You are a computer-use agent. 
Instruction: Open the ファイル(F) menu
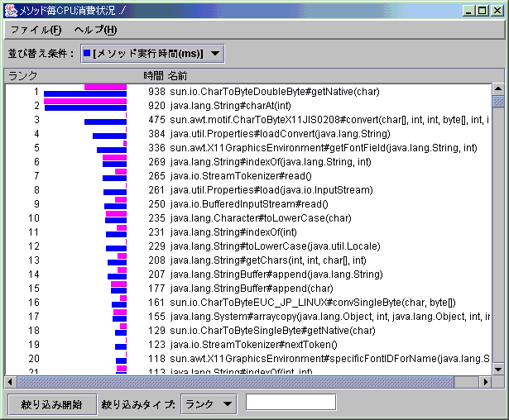pos(36,30)
